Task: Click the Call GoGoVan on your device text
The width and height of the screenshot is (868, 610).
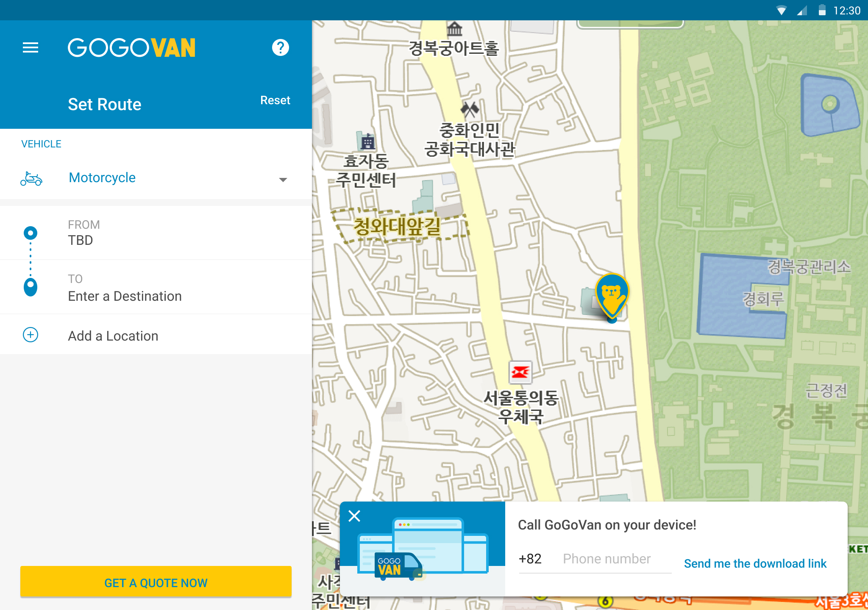Action: [x=607, y=525]
